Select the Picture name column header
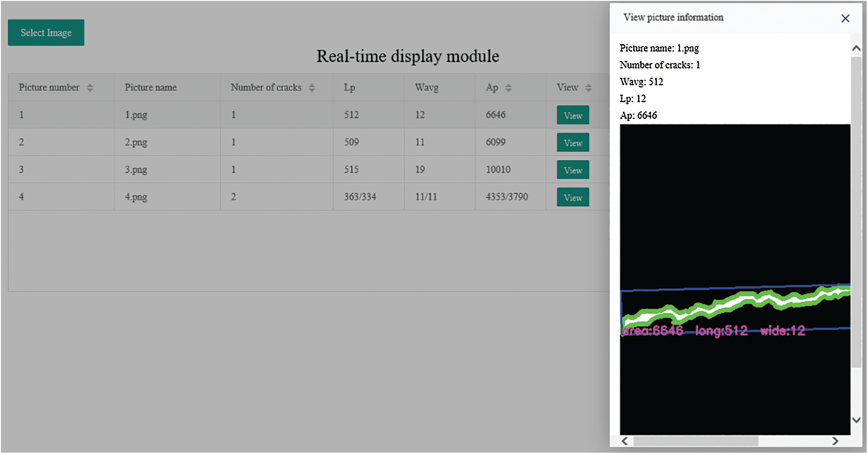 [151, 88]
